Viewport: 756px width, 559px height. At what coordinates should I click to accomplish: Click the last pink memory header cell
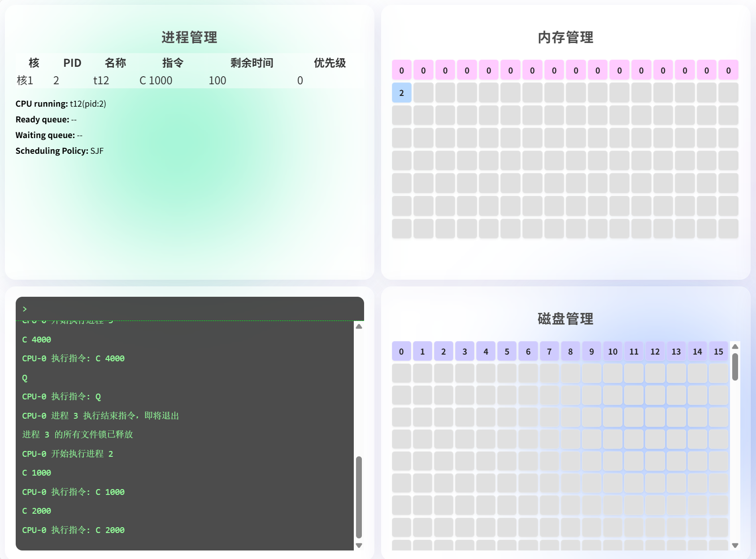coord(728,70)
